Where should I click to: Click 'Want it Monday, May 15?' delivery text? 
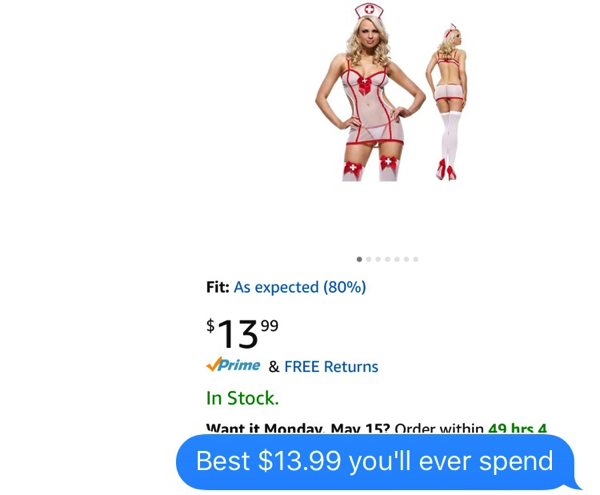[x=298, y=428]
